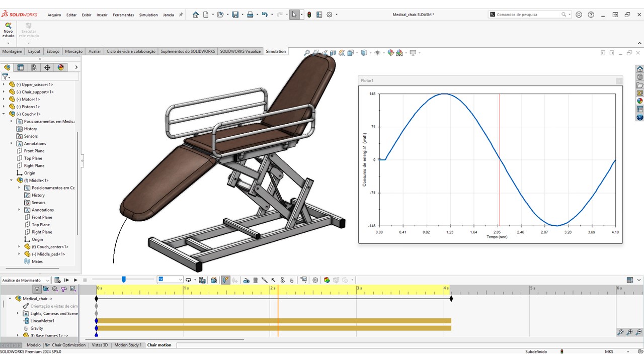This screenshot has height=362, width=644.
Task: Open Motion Study Properties gear
Action: pos(315,280)
